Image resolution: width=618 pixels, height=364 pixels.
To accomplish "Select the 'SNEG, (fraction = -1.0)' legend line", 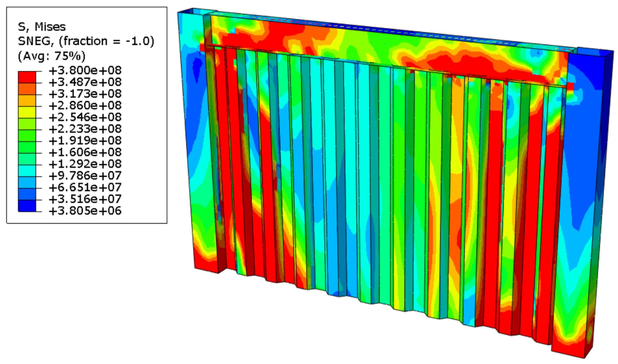I will click(86, 41).
